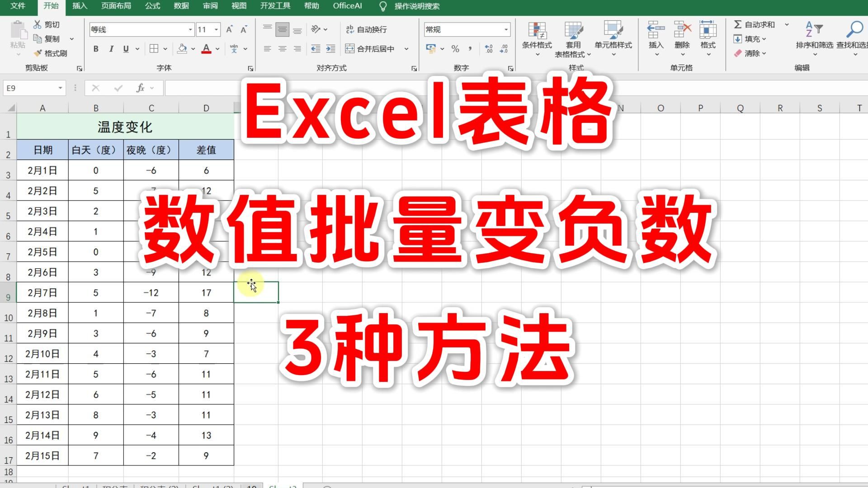Image resolution: width=868 pixels, height=488 pixels.
Task: Open the fill color dropdown arrow
Action: 193,49
